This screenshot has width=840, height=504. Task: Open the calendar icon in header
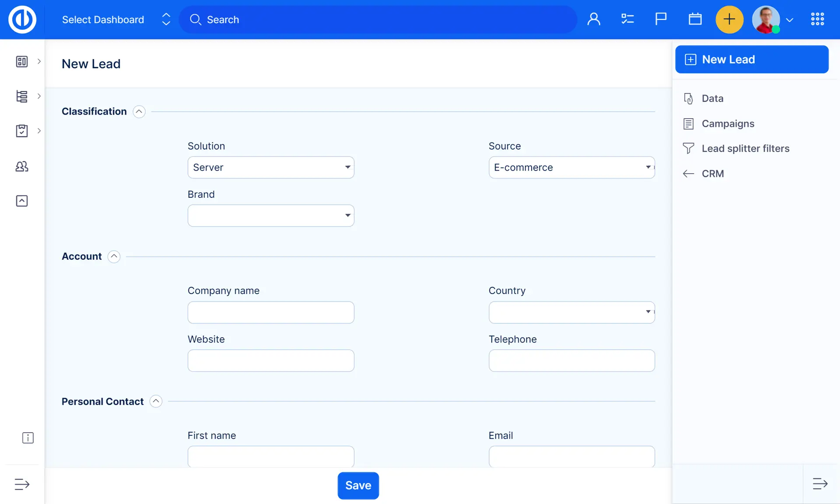coord(695,19)
